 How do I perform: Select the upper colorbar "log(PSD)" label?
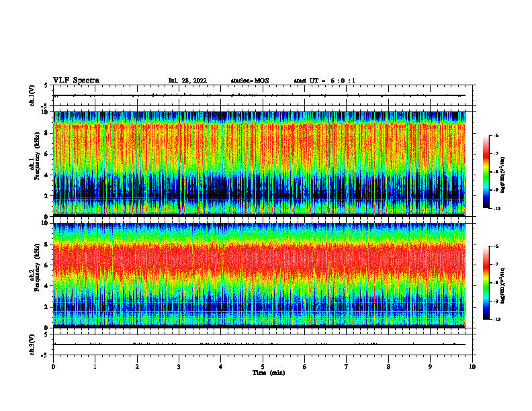(503, 175)
